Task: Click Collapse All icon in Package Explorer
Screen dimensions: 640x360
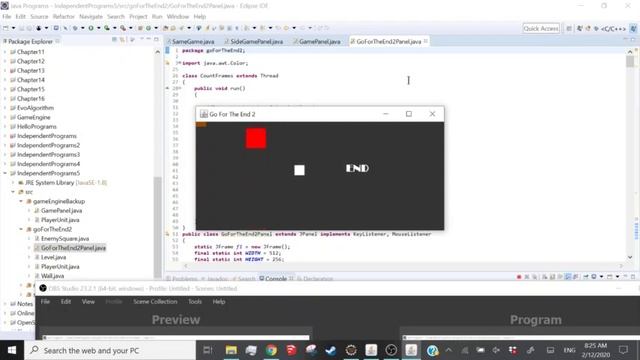Action: (x=114, y=40)
